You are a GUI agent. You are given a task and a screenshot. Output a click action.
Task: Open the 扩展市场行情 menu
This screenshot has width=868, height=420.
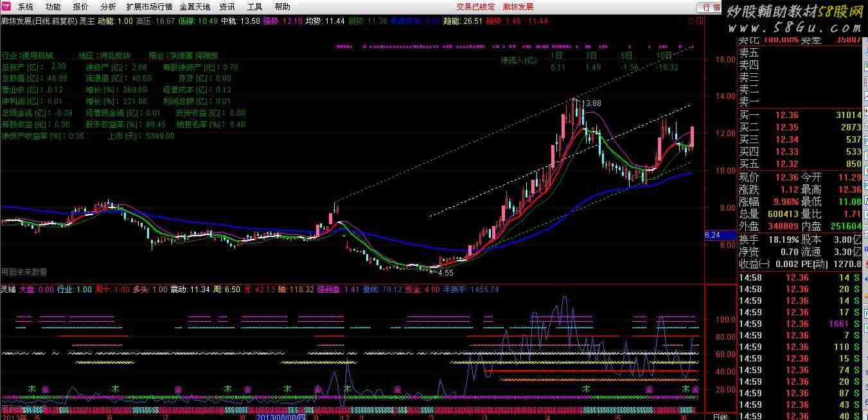pos(149,7)
